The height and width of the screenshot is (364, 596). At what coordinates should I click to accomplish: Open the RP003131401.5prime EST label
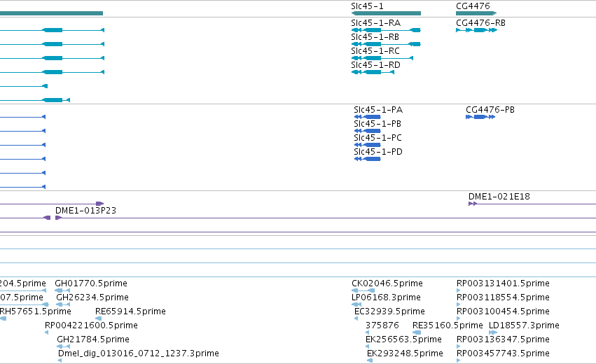coord(503,283)
